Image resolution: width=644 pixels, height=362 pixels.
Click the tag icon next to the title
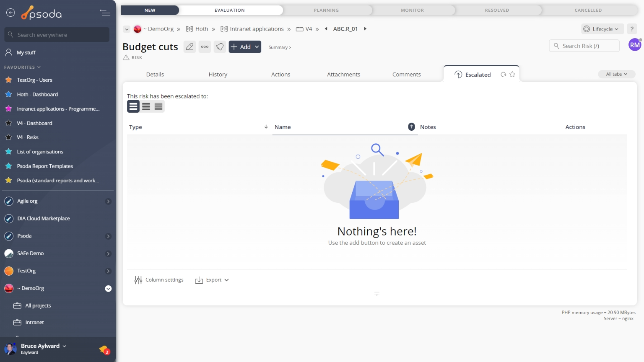coord(220,47)
